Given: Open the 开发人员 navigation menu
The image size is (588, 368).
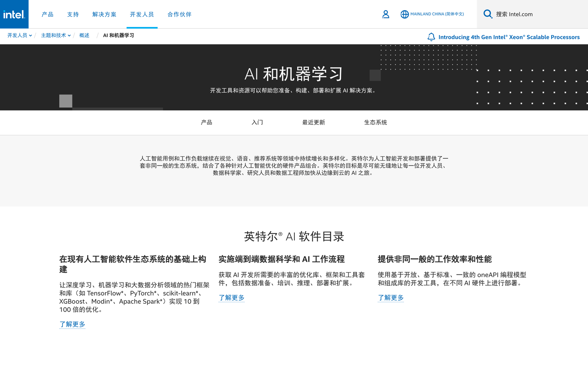Looking at the screenshot, I should [x=142, y=14].
